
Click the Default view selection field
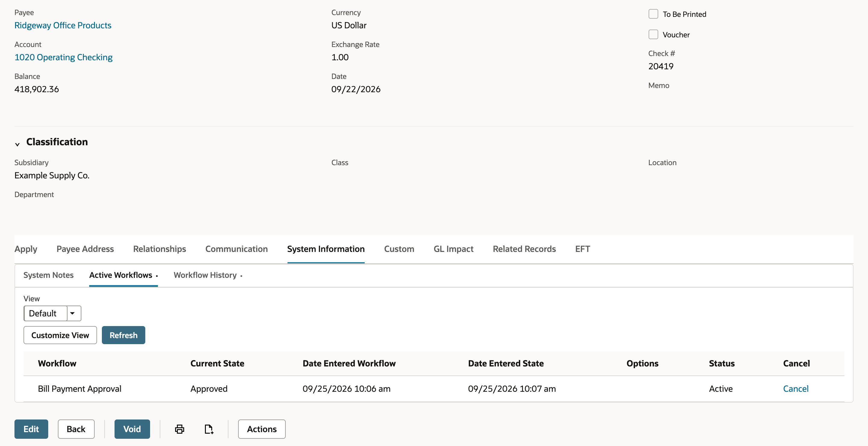coord(46,313)
